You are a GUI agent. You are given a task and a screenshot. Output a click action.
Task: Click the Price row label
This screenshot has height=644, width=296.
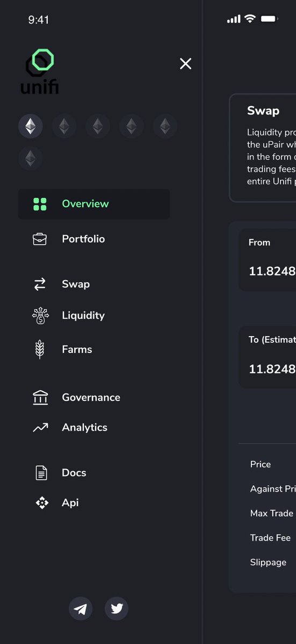pyautogui.click(x=261, y=465)
